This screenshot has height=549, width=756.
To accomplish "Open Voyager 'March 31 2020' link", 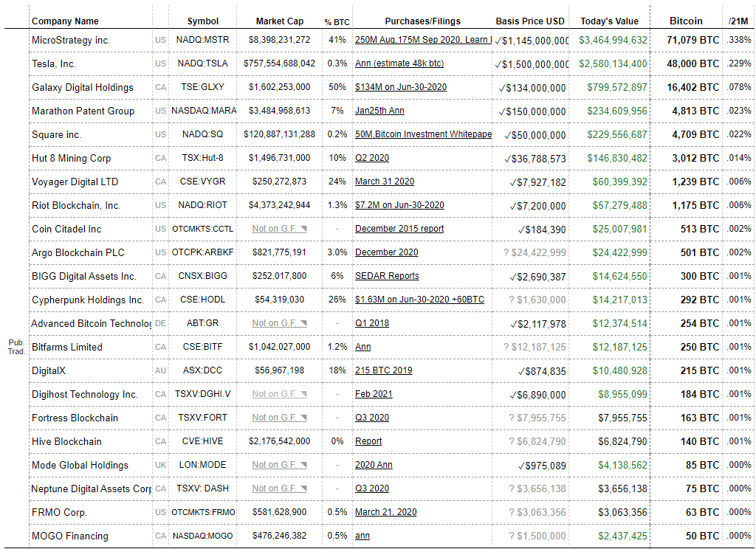I will tap(384, 182).
